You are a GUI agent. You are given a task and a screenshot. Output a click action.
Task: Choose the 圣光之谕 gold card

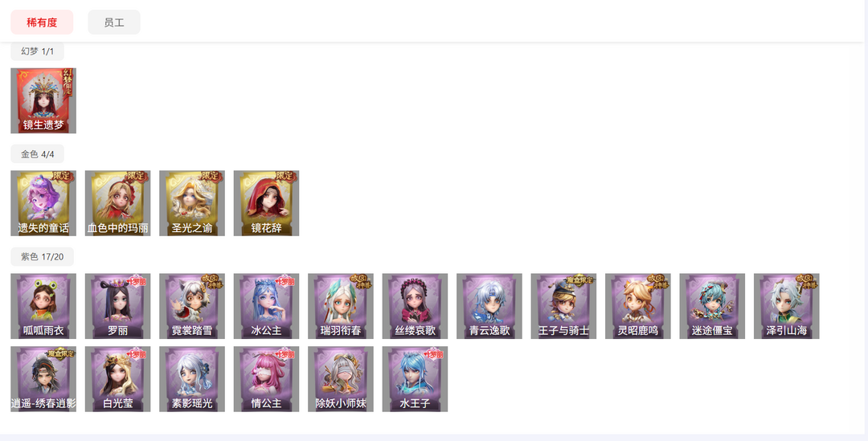pos(192,203)
